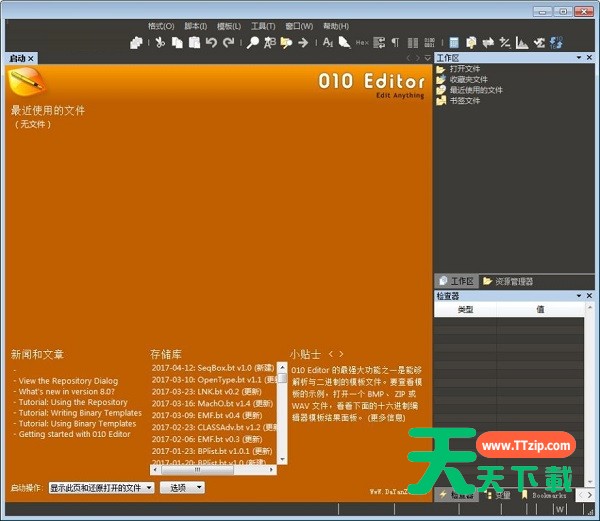Click the Checksum sigma icon

pyautogui.click(x=539, y=42)
